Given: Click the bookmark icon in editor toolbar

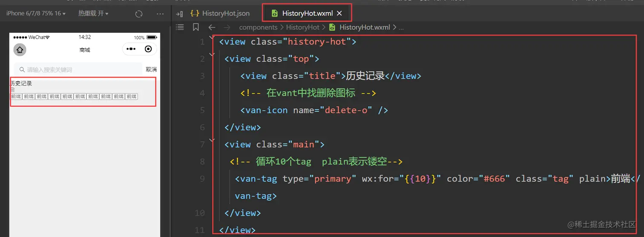Looking at the screenshot, I should (x=196, y=27).
